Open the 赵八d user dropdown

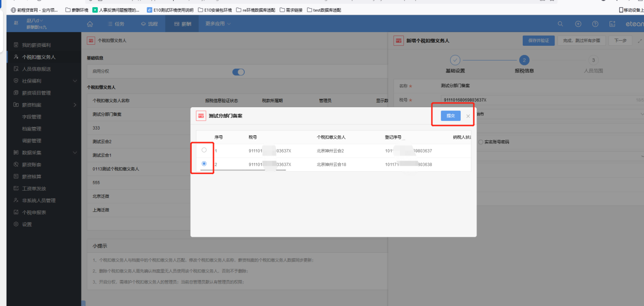[36, 20]
